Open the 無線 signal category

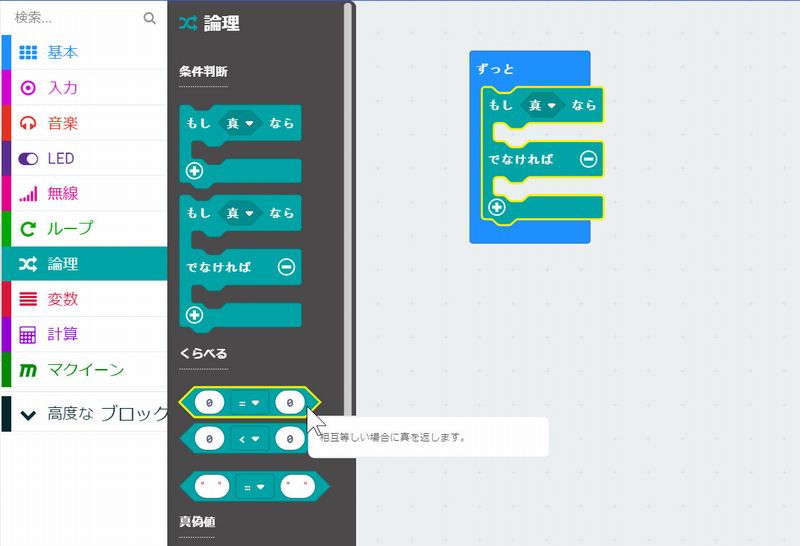[62, 193]
